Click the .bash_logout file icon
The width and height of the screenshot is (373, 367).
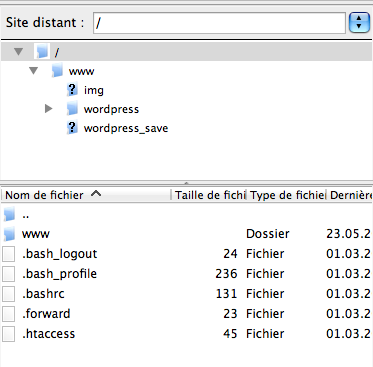[x=9, y=254]
